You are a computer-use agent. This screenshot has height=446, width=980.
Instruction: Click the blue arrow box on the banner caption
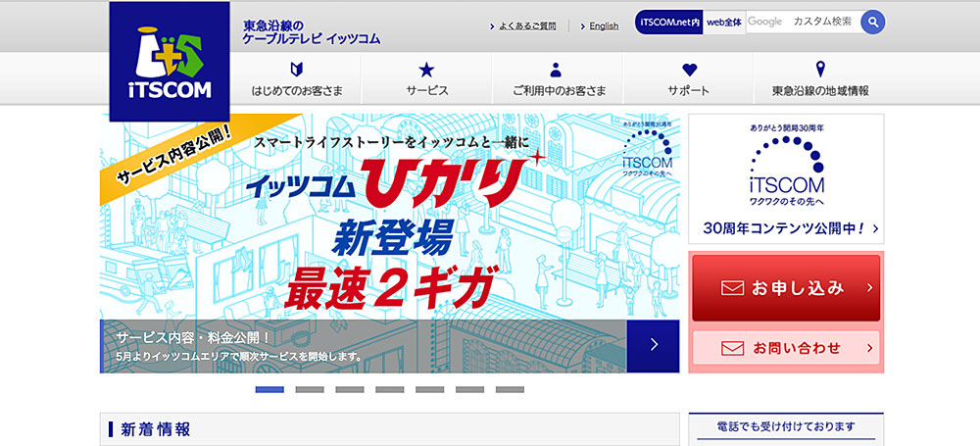(653, 346)
